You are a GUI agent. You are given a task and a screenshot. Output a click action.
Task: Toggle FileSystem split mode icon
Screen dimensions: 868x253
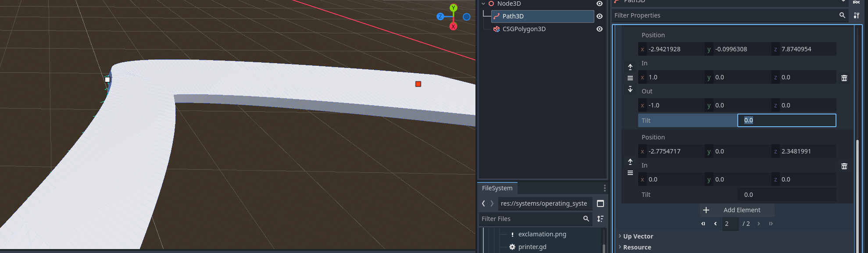point(600,203)
